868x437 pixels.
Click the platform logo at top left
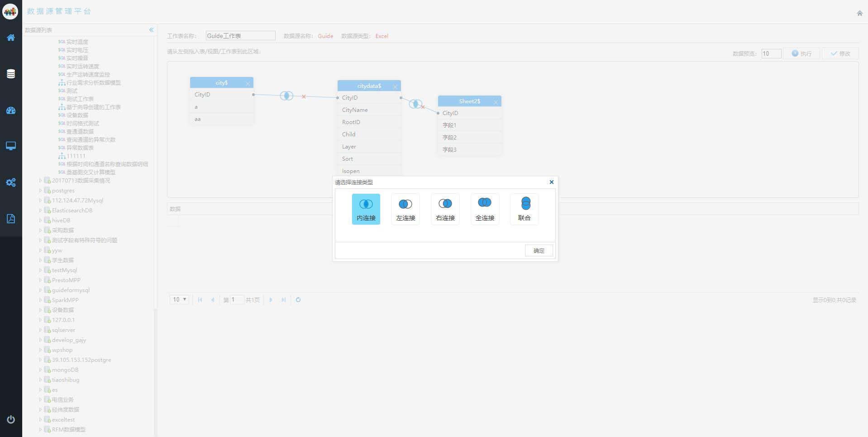pyautogui.click(x=10, y=11)
